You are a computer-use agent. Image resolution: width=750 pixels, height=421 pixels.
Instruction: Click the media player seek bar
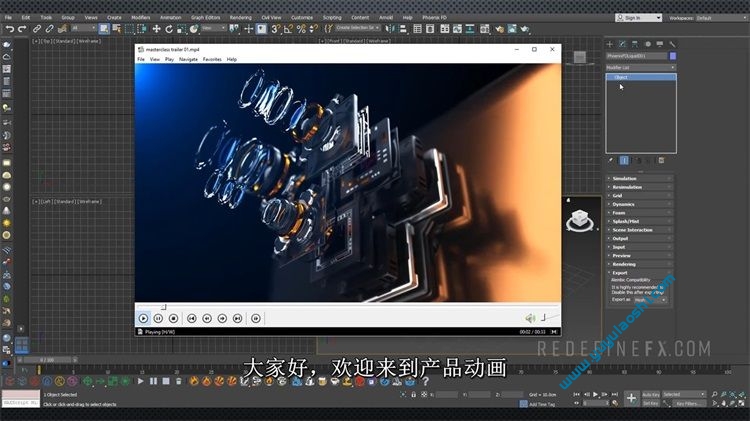pos(348,307)
